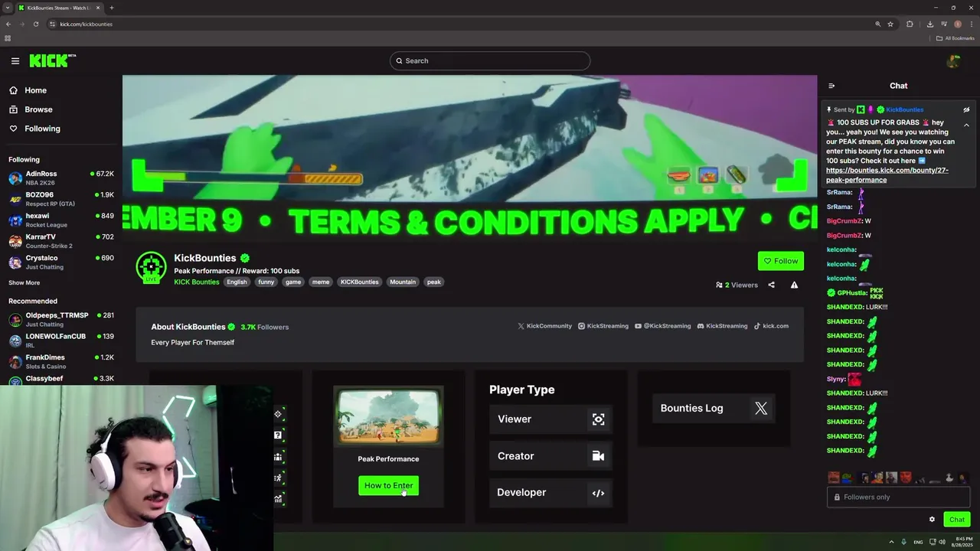The width and height of the screenshot is (980, 551).
Task: Open All Bookmarks folder
Action: tap(955, 38)
